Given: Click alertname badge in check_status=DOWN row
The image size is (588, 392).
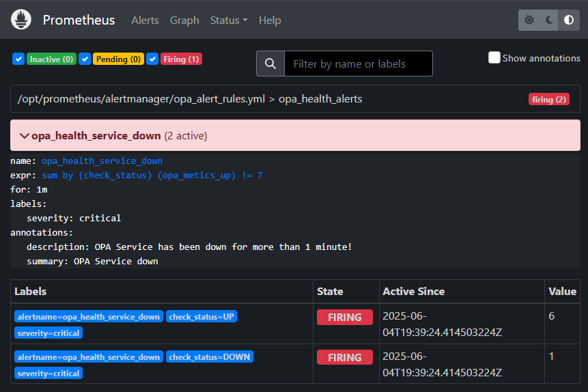Looking at the screenshot, I should (x=89, y=356).
